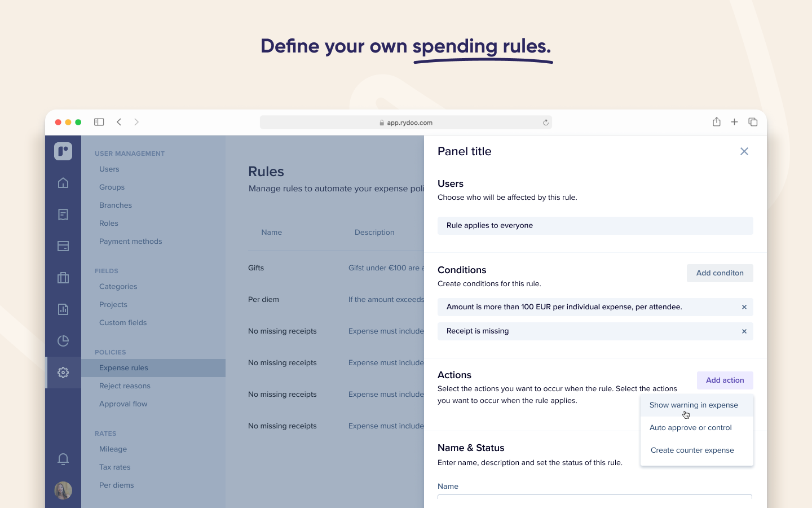This screenshot has height=508, width=812.
Task: Choose 'Auto approve or control' action
Action: tap(691, 428)
